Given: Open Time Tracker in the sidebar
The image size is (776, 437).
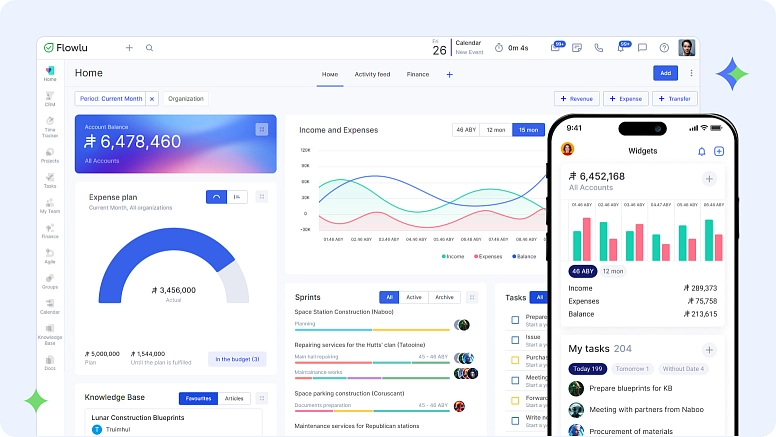Looking at the screenshot, I should pos(50,127).
